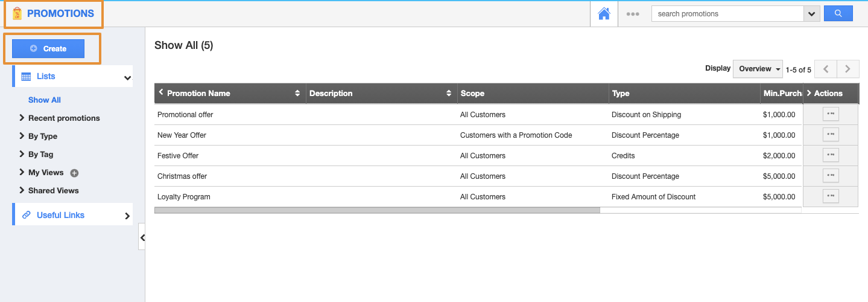Open actions menu for Loyalty Program row
Image resolution: width=868 pixels, height=302 pixels.
coord(831,196)
